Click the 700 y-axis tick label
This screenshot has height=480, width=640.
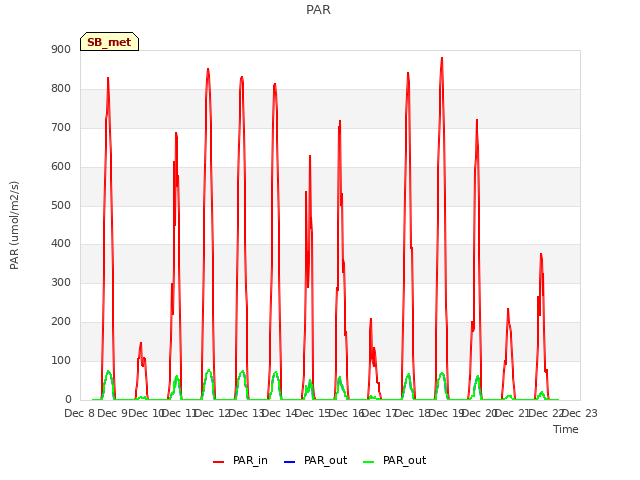tap(61, 128)
